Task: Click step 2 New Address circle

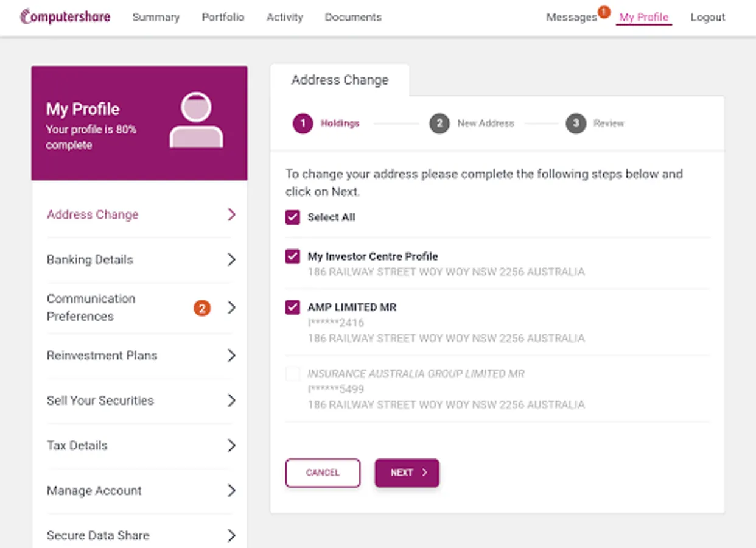Action: (x=439, y=124)
